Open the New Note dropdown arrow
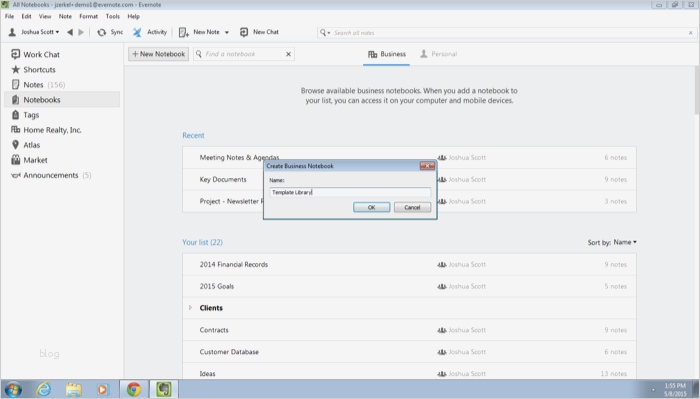The height and width of the screenshot is (399, 700). click(x=227, y=32)
